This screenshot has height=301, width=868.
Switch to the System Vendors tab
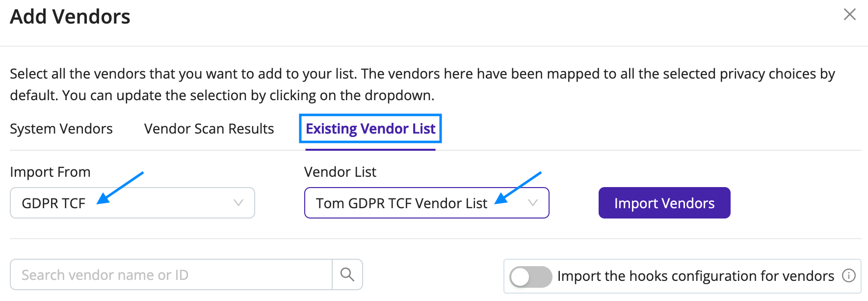pos(61,129)
